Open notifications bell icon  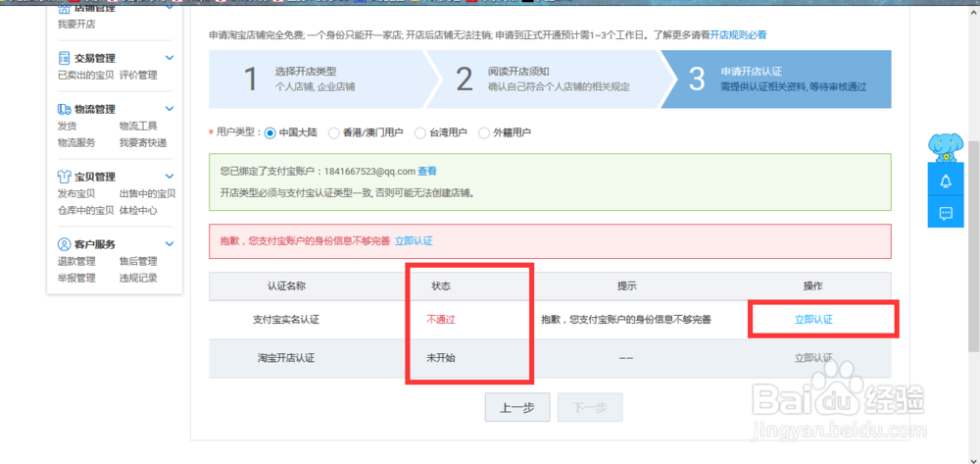[946, 180]
